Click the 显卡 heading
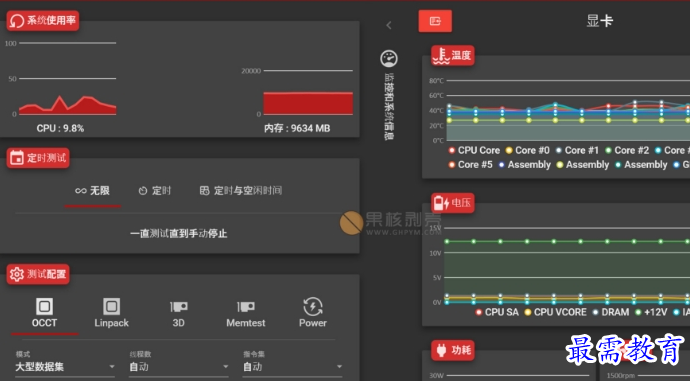Viewport: 690px width, 381px height. [x=599, y=21]
